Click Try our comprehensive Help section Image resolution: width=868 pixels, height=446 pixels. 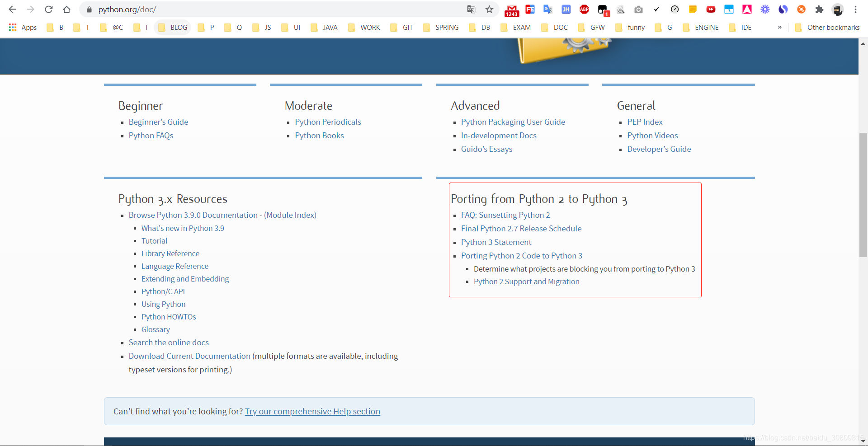(x=312, y=411)
